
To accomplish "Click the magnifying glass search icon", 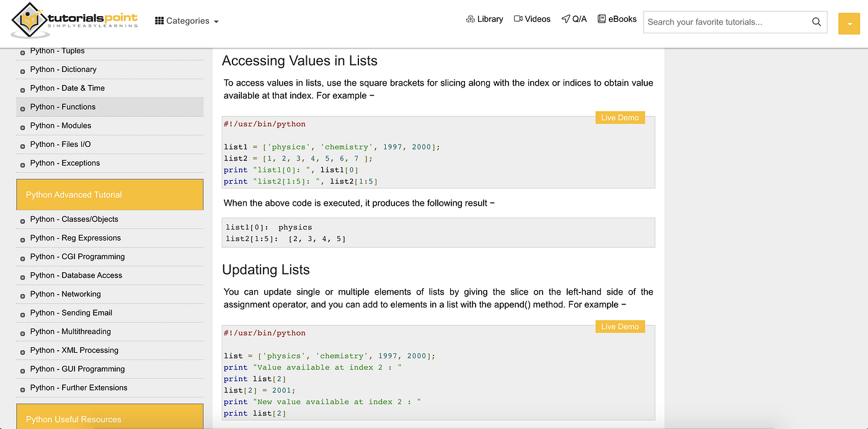I will tap(817, 22).
